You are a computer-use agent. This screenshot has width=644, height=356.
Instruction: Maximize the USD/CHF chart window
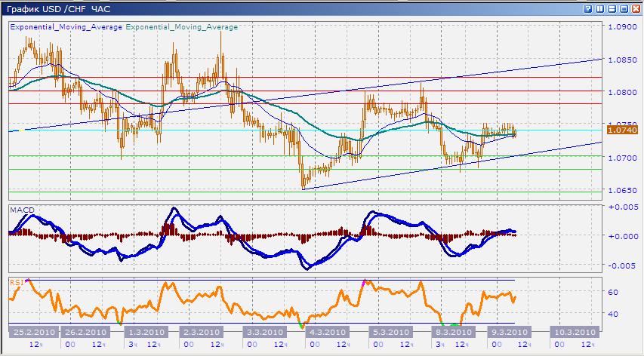[624, 8]
